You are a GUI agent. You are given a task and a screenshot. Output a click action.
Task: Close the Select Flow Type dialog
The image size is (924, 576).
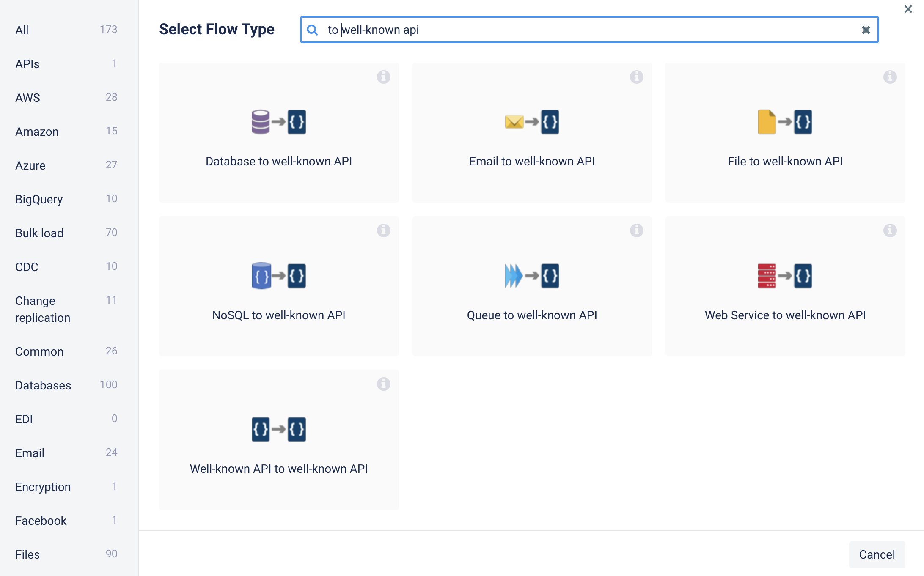point(907,9)
